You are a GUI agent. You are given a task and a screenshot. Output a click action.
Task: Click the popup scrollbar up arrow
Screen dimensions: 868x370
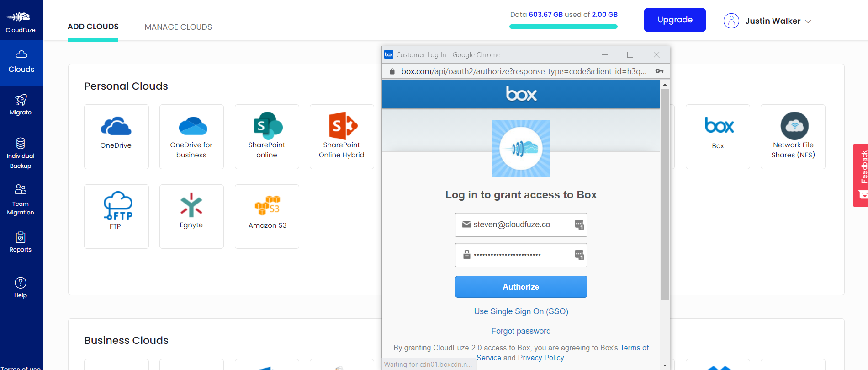(665, 85)
